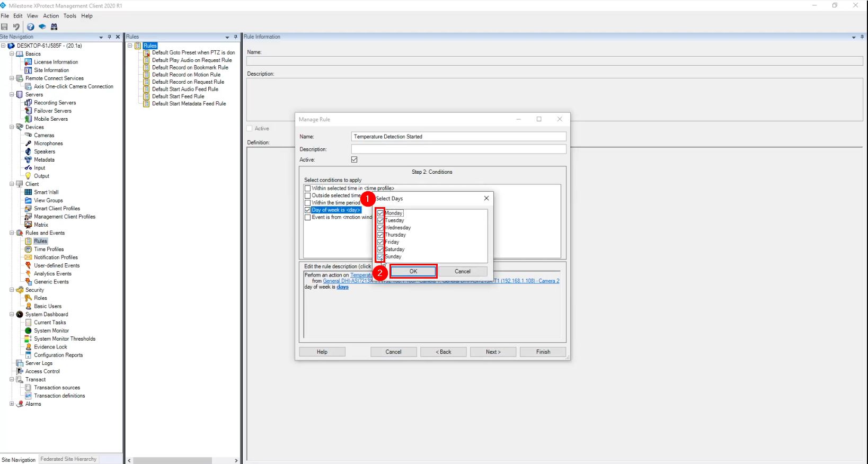The width and height of the screenshot is (868, 464).
Task: Collapse the Transact tree node
Action: coord(12,380)
